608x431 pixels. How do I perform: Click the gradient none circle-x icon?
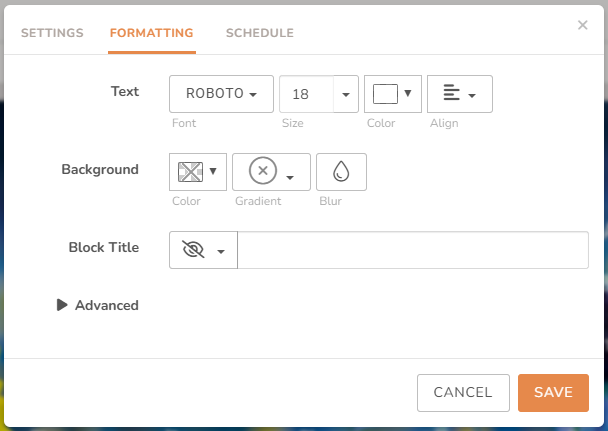click(262, 172)
